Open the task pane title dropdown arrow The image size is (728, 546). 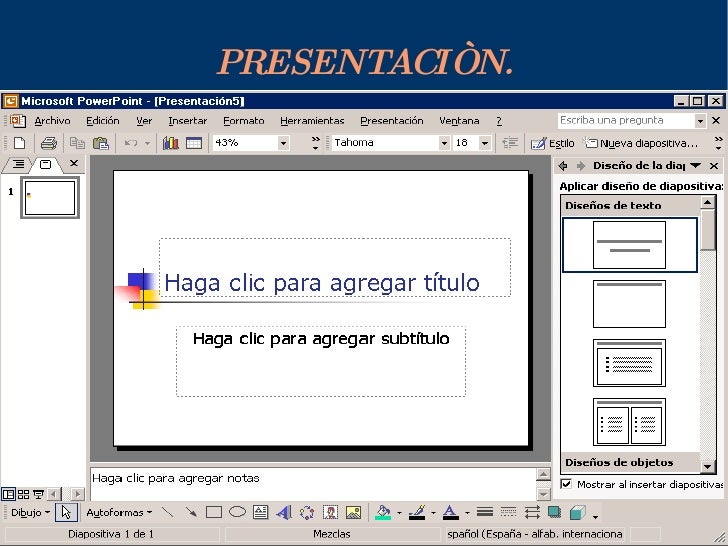(x=695, y=165)
